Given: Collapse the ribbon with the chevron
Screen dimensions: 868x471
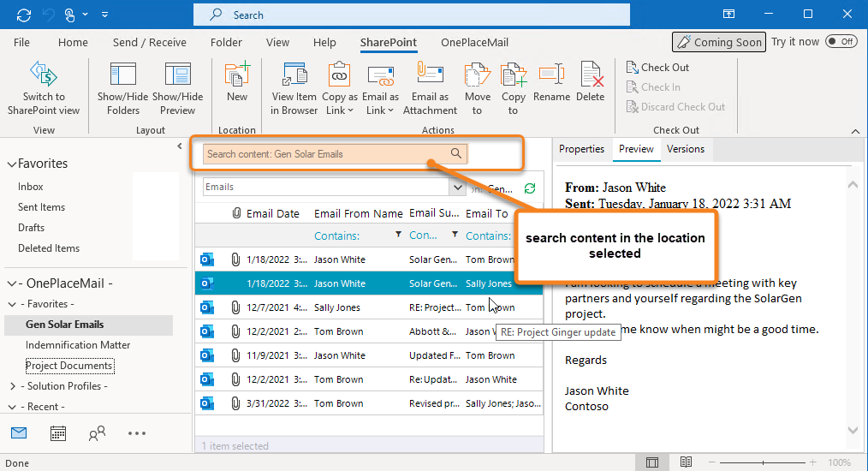Looking at the screenshot, I should coord(855,131).
